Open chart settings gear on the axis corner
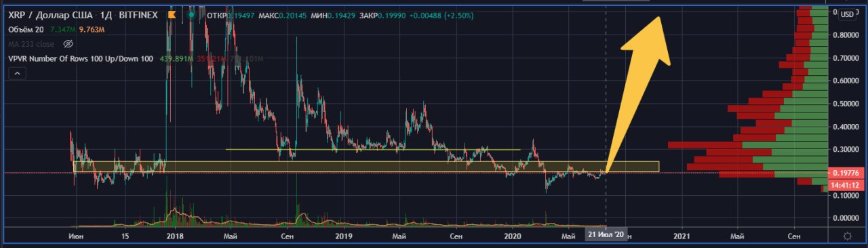This screenshot has width=868, height=248. tap(847, 236)
